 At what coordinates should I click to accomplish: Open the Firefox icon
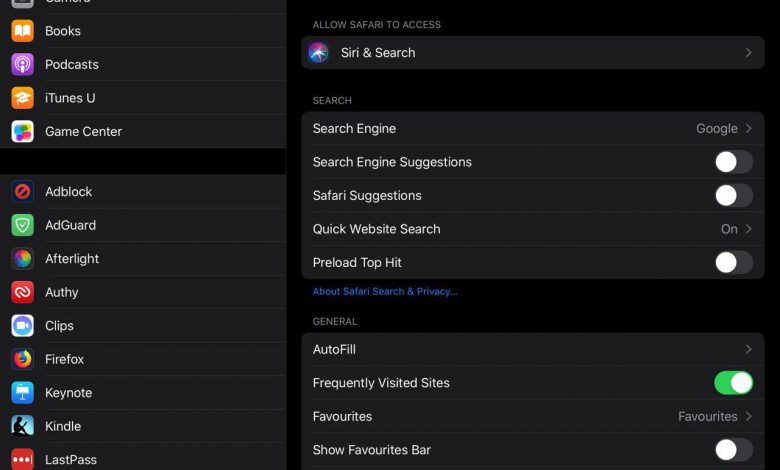(22, 359)
